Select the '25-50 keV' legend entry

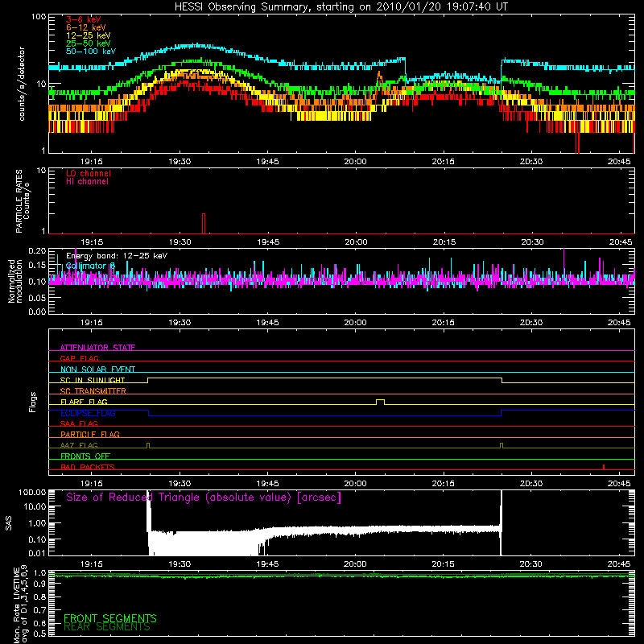tap(88, 43)
